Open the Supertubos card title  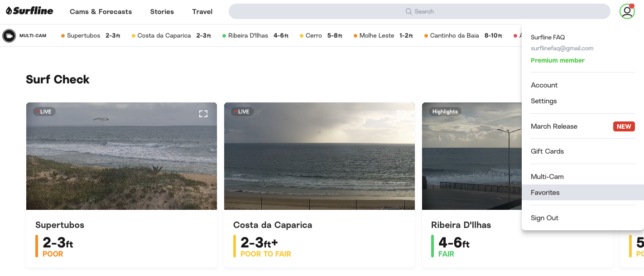pos(60,225)
